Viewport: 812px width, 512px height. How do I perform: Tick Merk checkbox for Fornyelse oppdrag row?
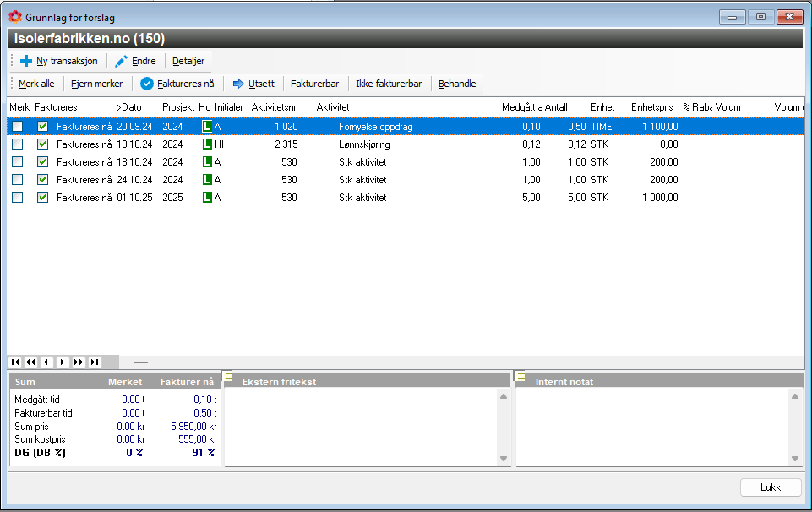tap(17, 127)
